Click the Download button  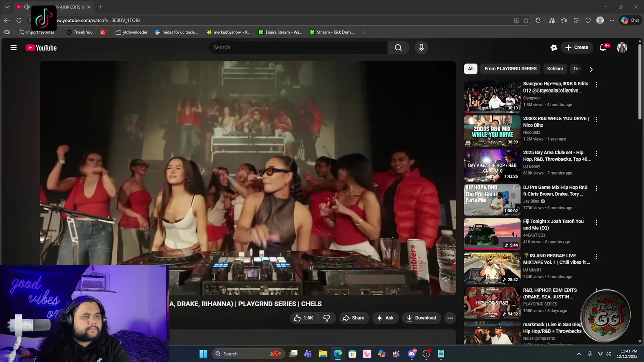click(x=421, y=318)
